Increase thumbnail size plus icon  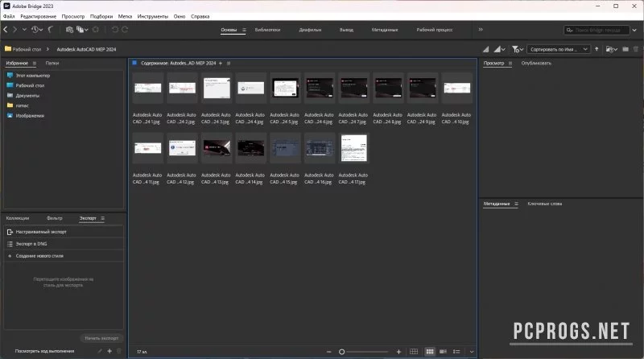398,352
